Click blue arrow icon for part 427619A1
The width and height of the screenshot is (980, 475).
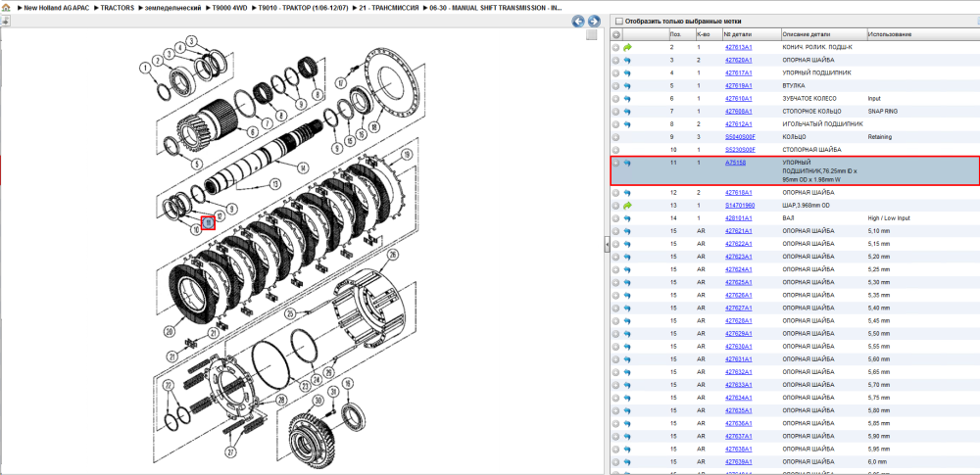[x=627, y=85]
